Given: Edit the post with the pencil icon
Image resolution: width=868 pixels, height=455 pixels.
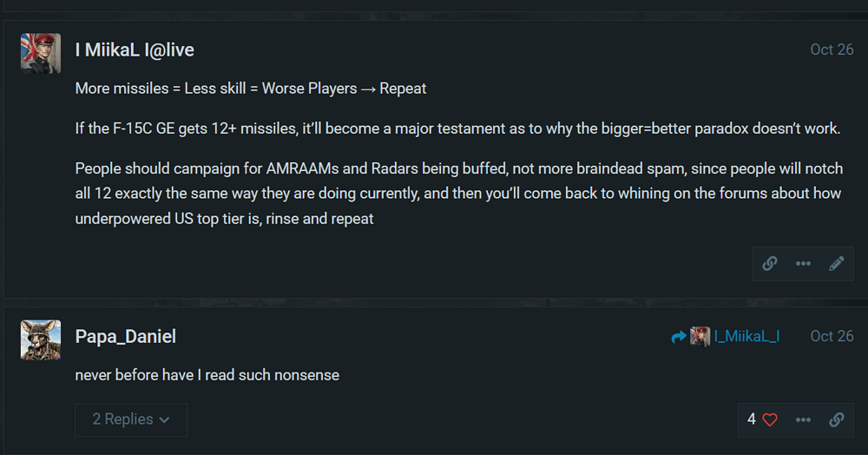Looking at the screenshot, I should pos(836,264).
